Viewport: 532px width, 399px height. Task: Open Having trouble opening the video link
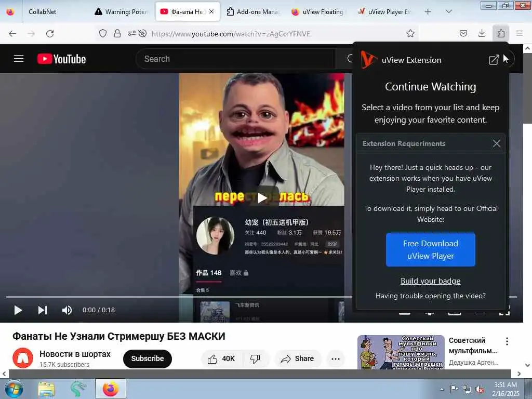pyautogui.click(x=430, y=296)
